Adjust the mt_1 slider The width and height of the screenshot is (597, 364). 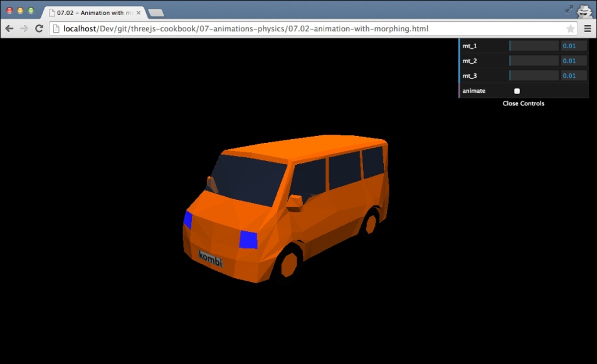[x=534, y=46]
